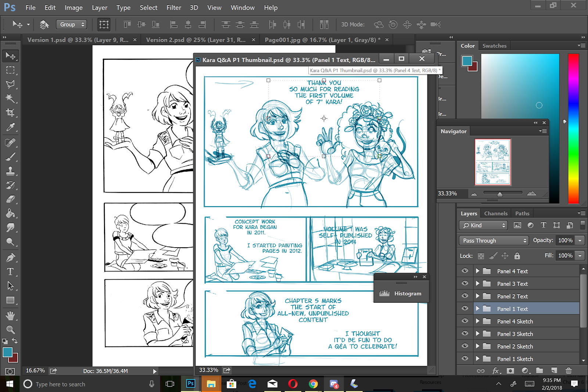This screenshot has width=588, height=392.
Task: Pick a hue on the color spectrum bar
Action: point(573,129)
